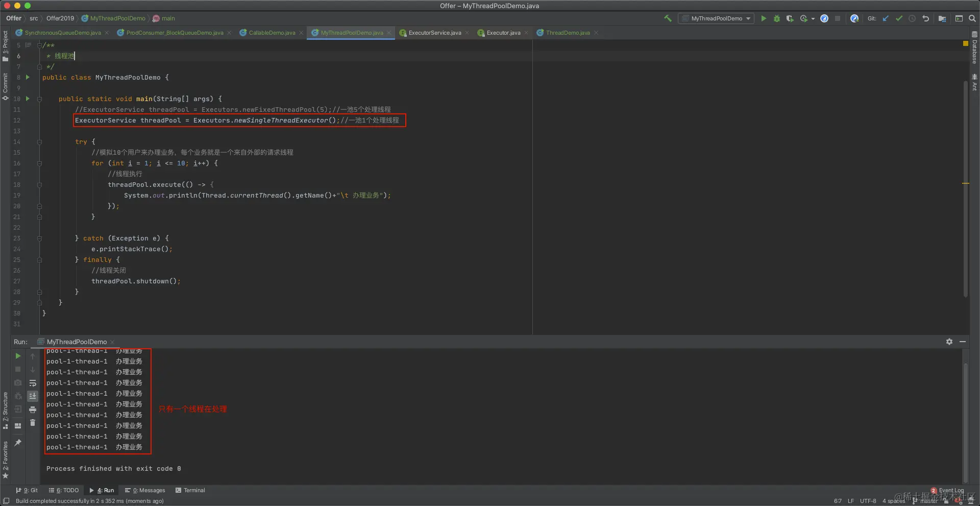The image size is (980, 506).
Task: Run with Coverage from the main toolbar
Action: (790, 18)
